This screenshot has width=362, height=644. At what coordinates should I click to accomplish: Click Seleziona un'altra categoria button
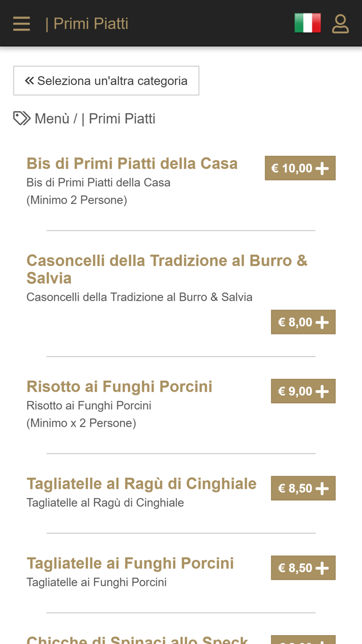(x=106, y=80)
